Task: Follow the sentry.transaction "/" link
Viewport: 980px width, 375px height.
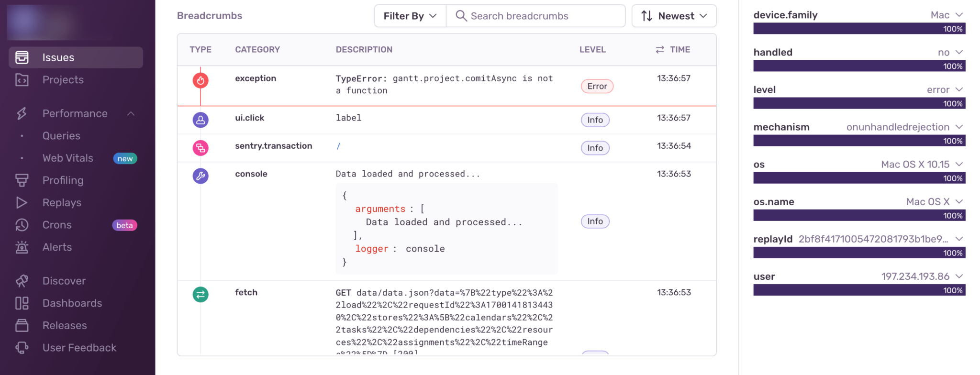Action: pyautogui.click(x=338, y=146)
